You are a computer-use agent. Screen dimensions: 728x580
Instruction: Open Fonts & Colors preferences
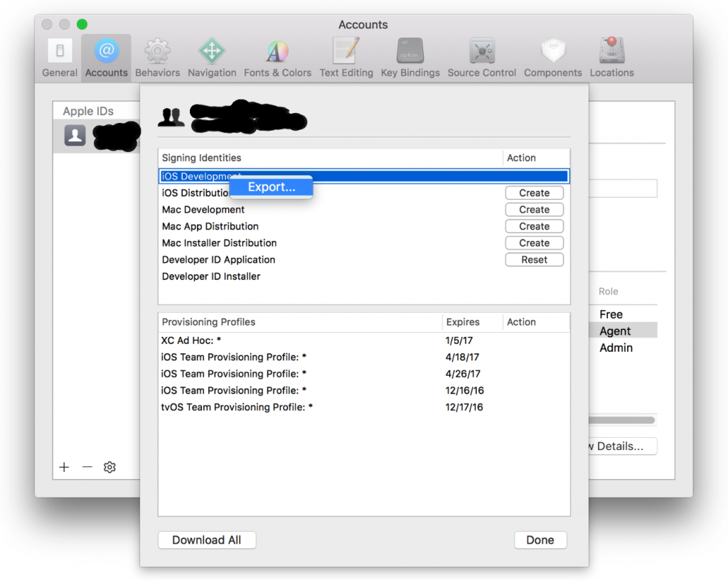click(x=278, y=58)
